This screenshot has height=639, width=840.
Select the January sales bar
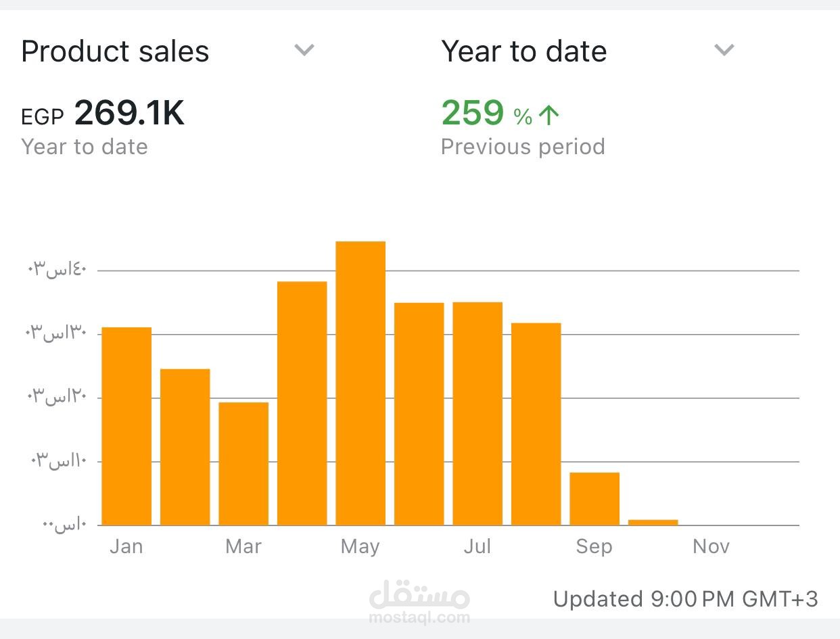(126, 426)
